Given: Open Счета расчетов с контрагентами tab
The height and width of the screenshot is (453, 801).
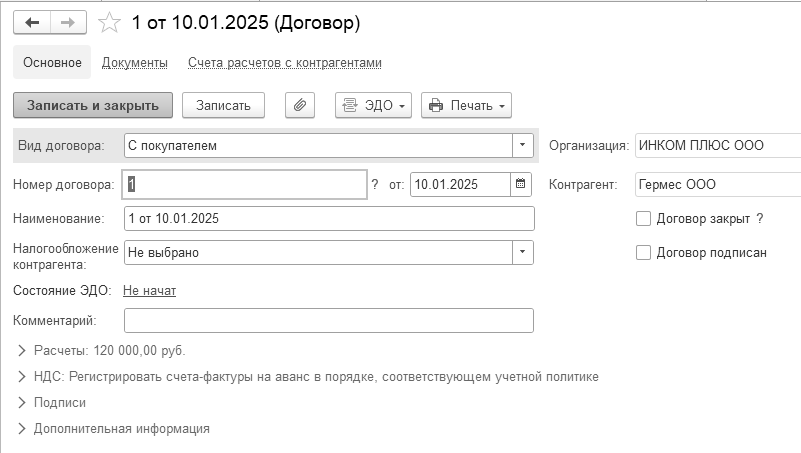Looking at the screenshot, I should point(285,62).
